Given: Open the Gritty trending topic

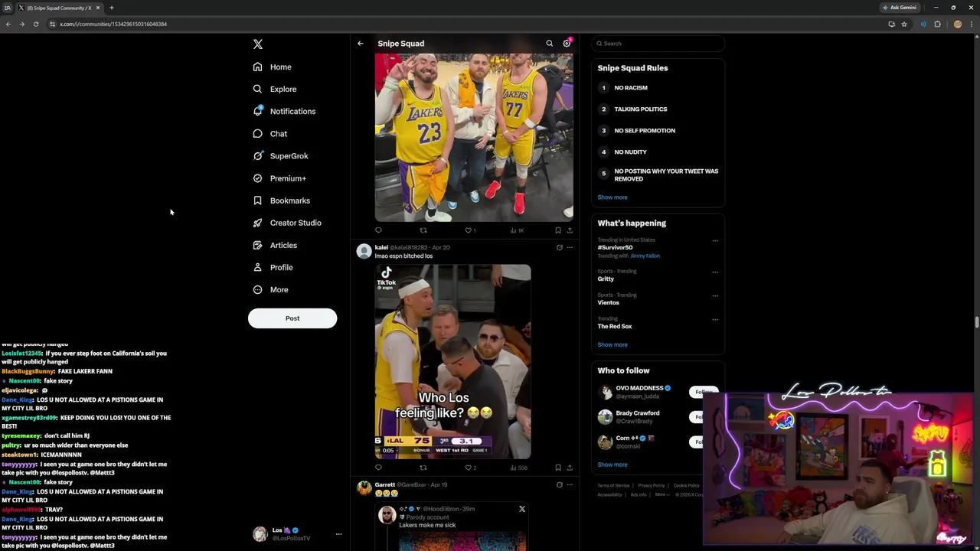Looking at the screenshot, I should [x=606, y=279].
